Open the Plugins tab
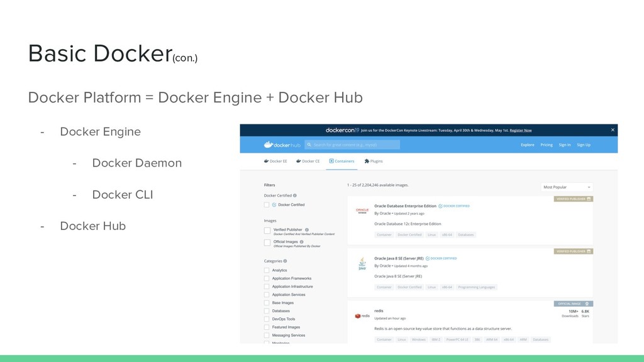This screenshot has height=362, width=644. point(374,162)
